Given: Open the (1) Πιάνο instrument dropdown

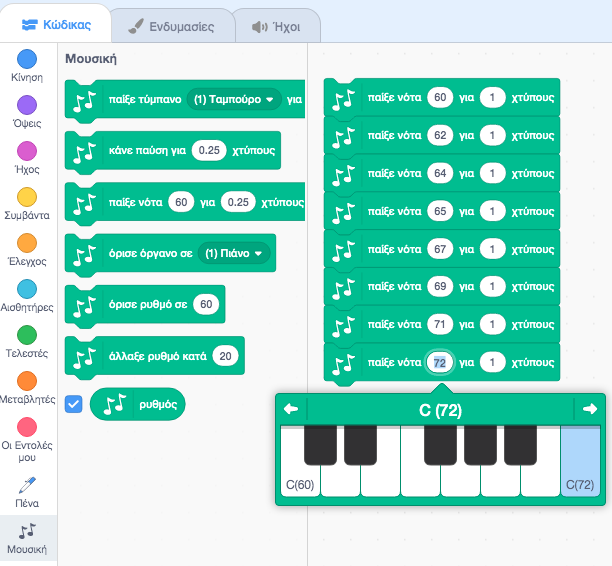Looking at the screenshot, I should [x=233, y=252].
